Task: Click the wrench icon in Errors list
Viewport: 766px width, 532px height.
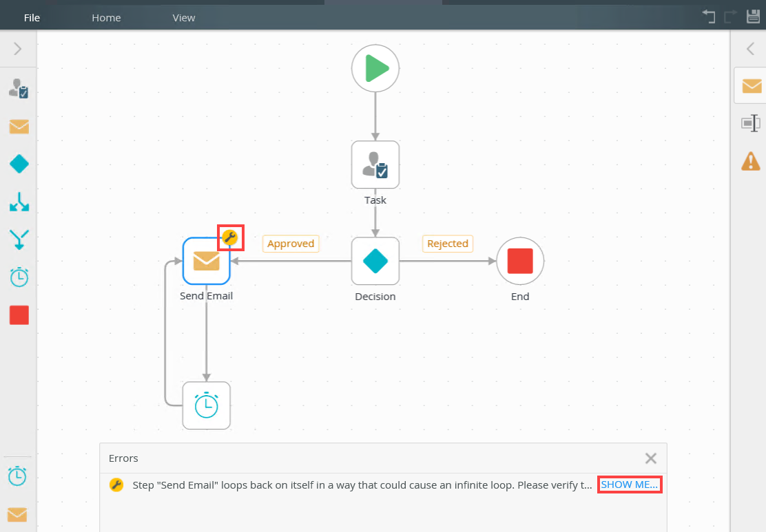Action: (x=116, y=485)
